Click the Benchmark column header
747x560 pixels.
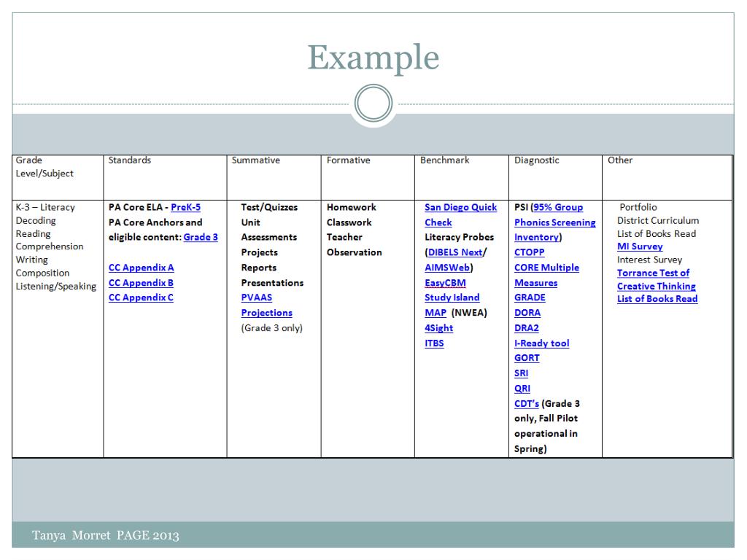coord(444,160)
